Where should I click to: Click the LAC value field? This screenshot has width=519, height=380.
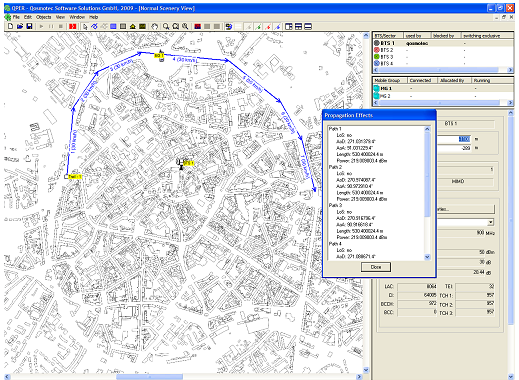tap(417, 286)
